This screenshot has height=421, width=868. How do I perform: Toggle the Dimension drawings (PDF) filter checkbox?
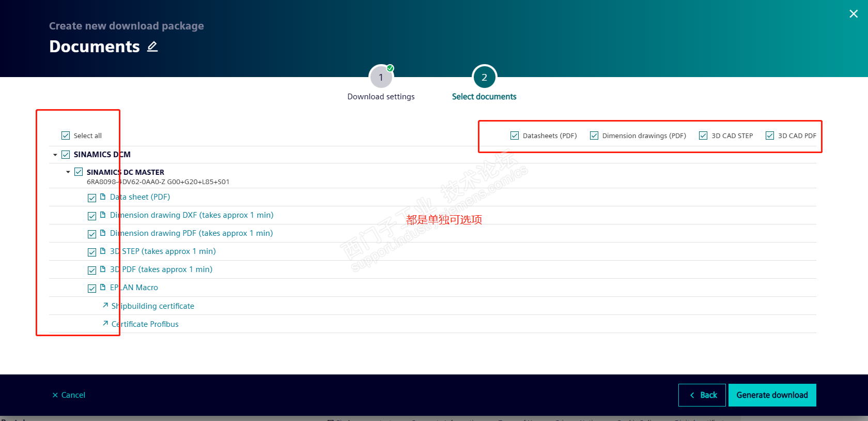pos(594,136)
